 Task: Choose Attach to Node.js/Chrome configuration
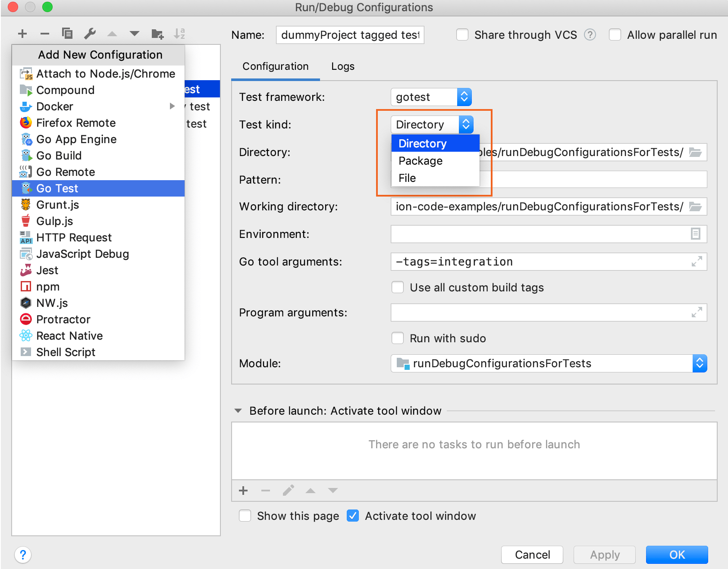pos(98,74)
